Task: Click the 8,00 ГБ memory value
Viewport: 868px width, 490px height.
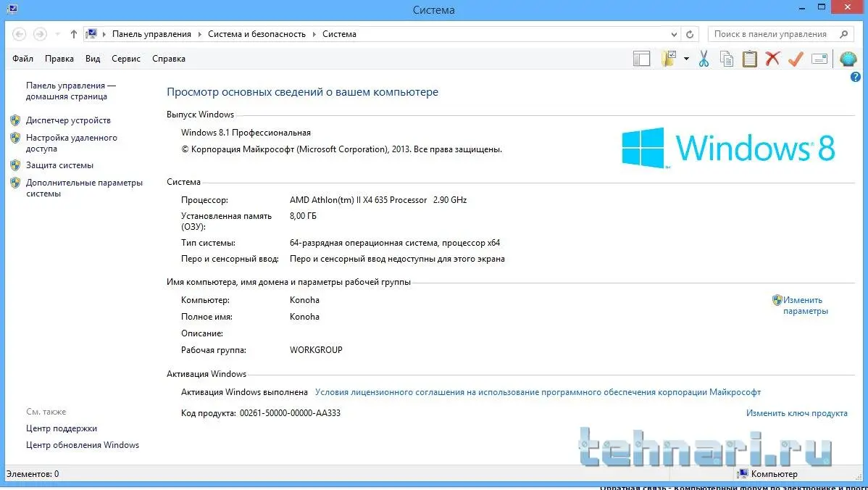Action: (x=304, y=216)
